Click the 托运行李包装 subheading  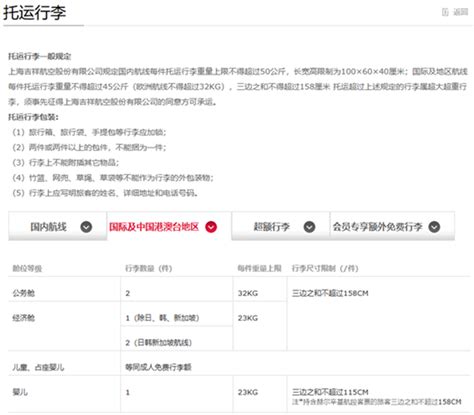point(33,117)
